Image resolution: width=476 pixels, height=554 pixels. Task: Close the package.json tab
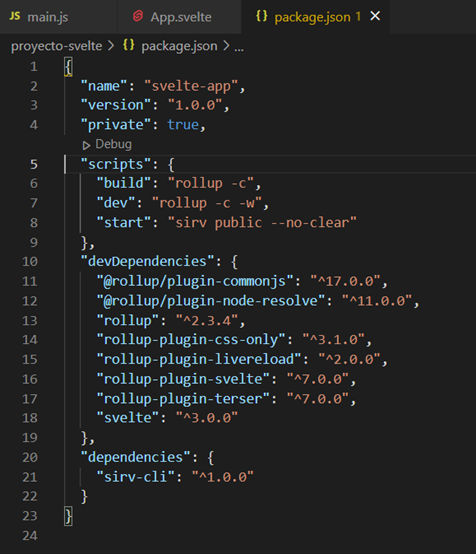click(375, 16)
